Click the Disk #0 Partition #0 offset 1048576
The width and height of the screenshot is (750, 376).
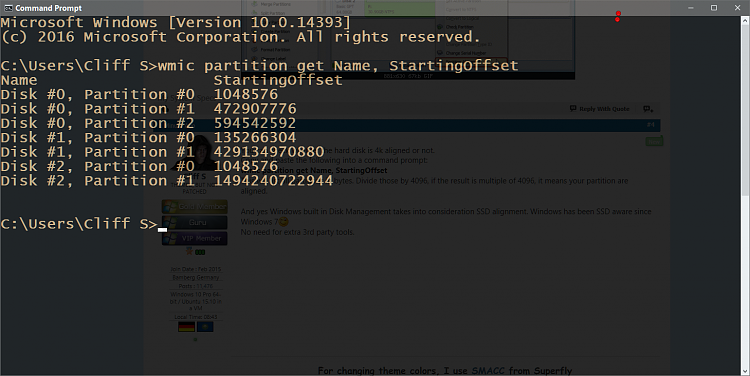[x=246, y=94]
